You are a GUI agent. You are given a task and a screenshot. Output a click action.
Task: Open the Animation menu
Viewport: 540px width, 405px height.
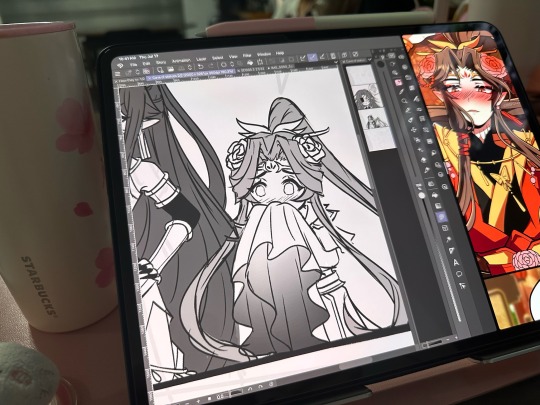181,61
